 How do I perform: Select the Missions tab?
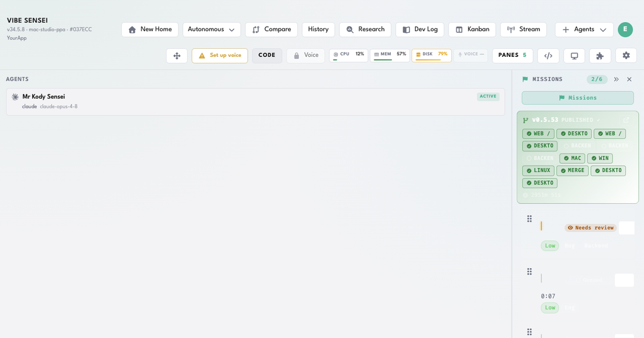coord(577,98)
